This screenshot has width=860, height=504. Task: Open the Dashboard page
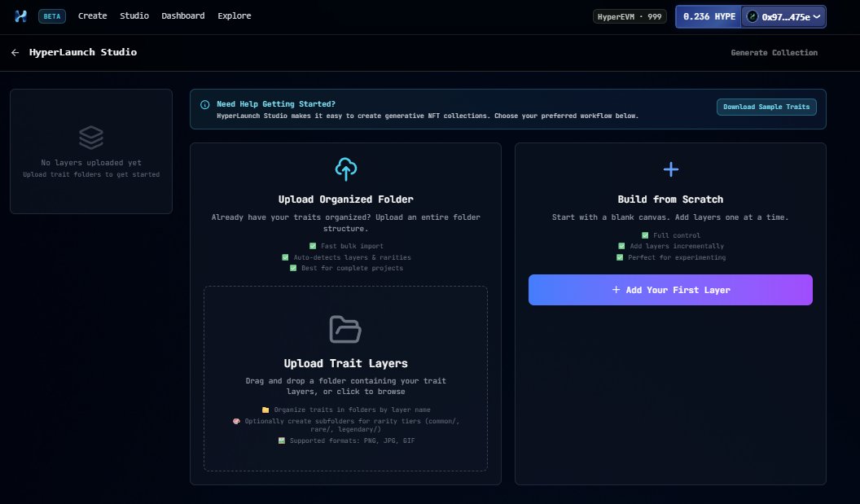coord(182,16)
